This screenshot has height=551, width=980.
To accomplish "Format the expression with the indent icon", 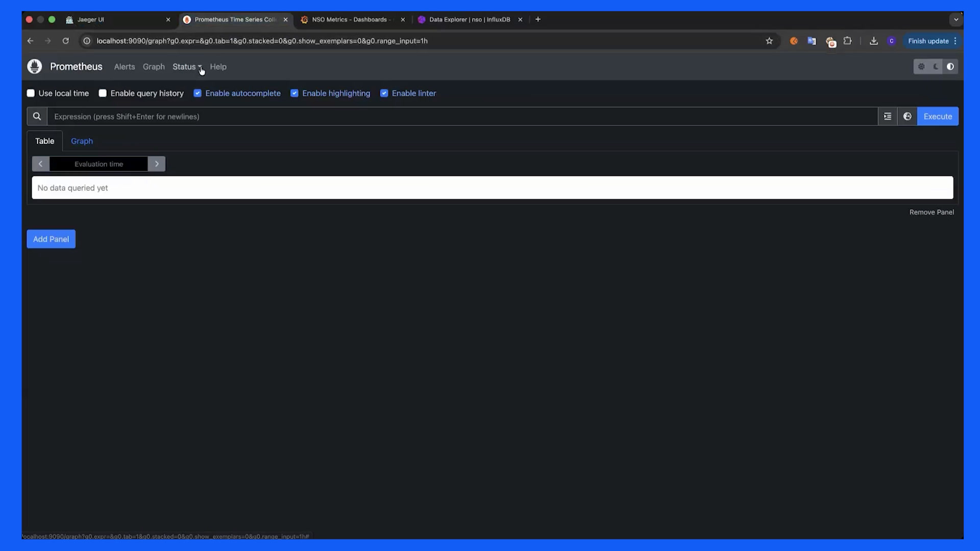I will (x=888, y=116).
